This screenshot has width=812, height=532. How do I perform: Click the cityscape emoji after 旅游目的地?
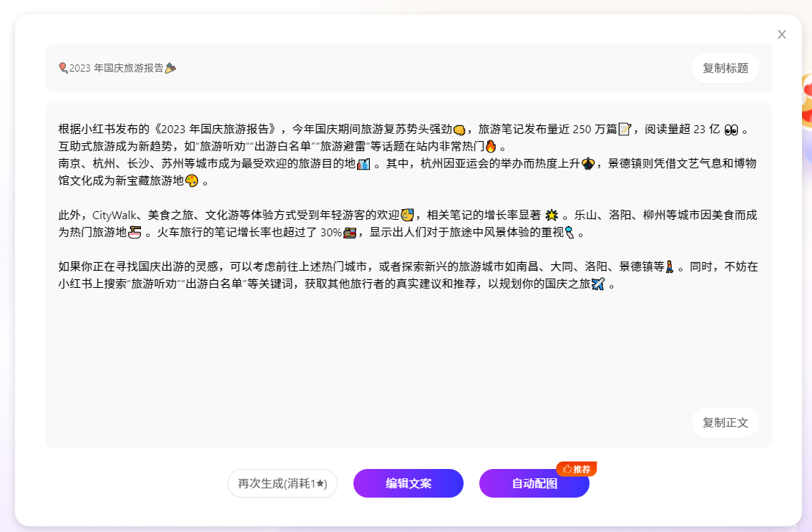(363, 164)
